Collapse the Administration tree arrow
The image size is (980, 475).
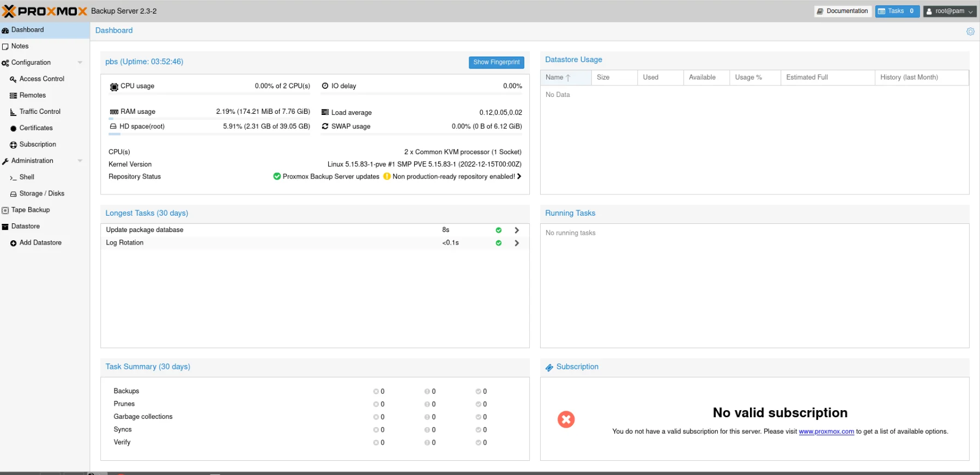(x=80, y=161)
